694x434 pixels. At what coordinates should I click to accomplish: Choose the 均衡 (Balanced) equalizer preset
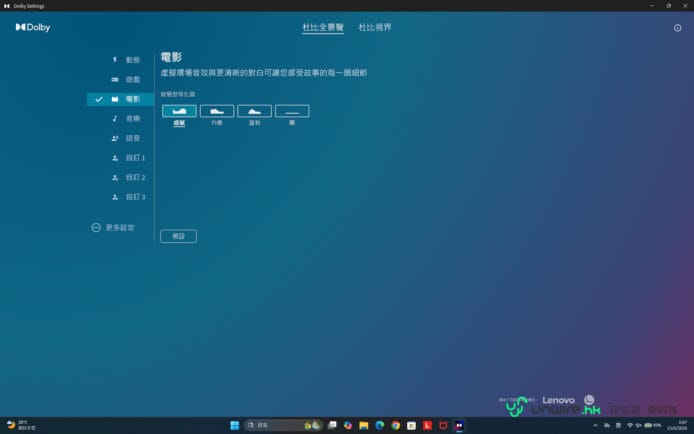(217, 111)
